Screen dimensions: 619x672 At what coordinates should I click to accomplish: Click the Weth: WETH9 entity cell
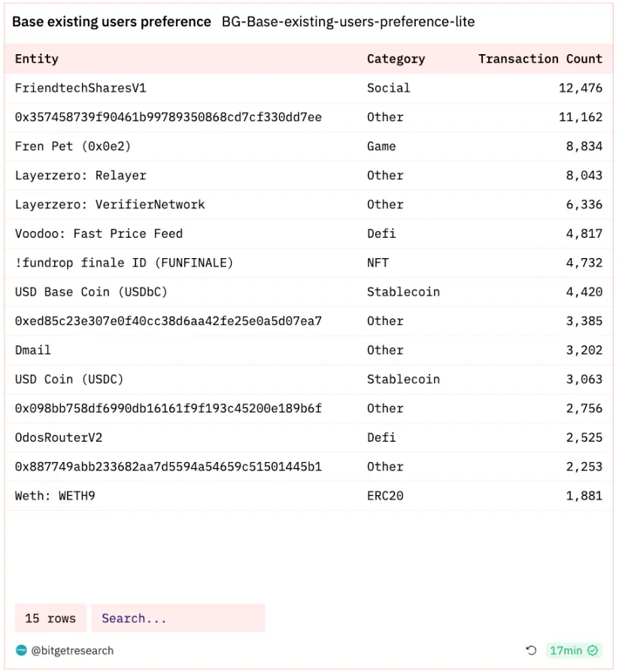tap(55, 496)
